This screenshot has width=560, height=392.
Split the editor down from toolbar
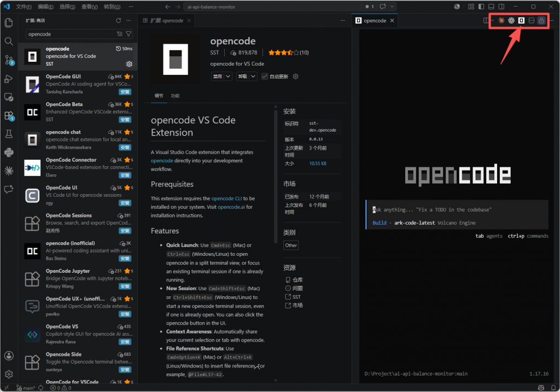[532, 20]
